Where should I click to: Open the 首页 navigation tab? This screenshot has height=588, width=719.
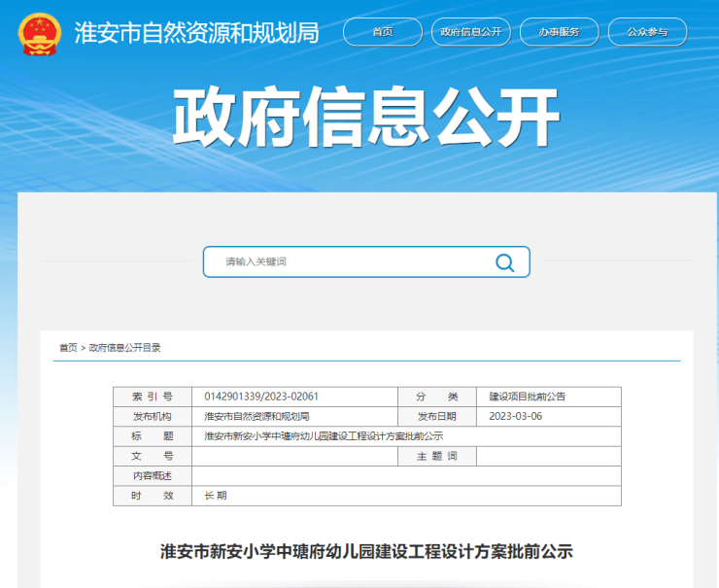pyautogui.click(x=383, y=32)
